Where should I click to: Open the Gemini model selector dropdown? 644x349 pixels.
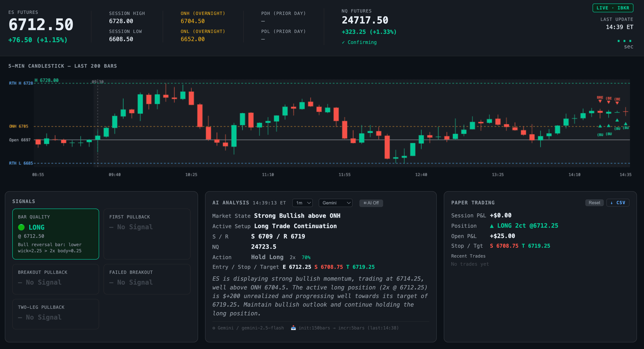tap(335, 203)
